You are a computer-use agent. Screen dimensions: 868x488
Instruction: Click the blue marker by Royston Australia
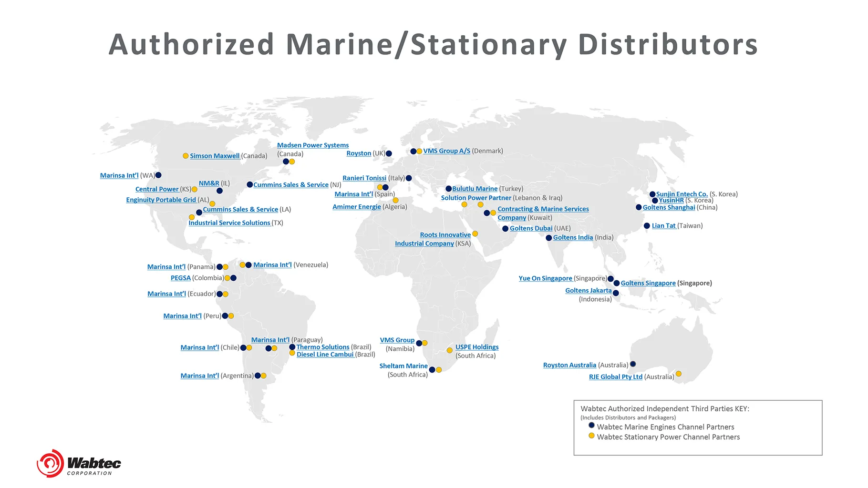click(x=633, y=364)
